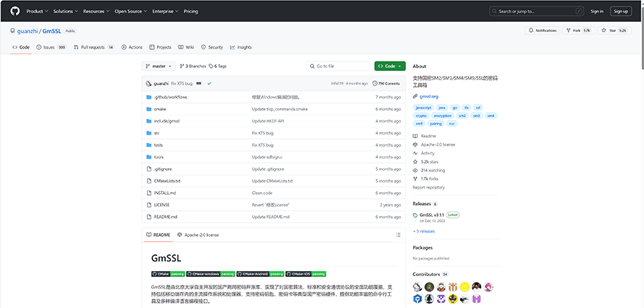644x308 pixels.
Task: Click Report repository
Action: tap(428, 188)
